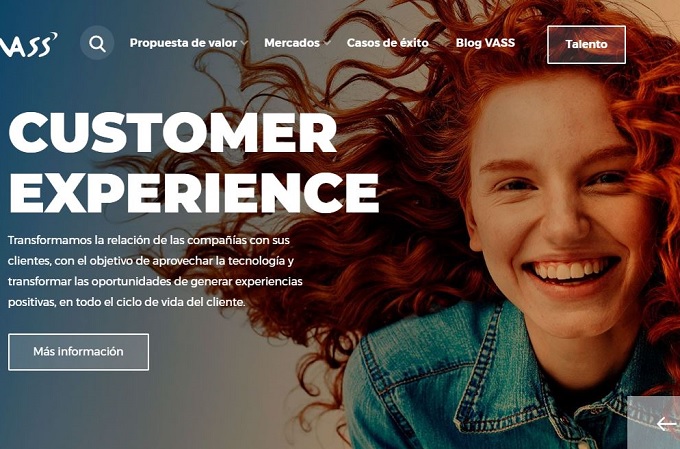Go to Casos de éxito
680x449 pixels.
pyautogui.click(x=388, y=43)
